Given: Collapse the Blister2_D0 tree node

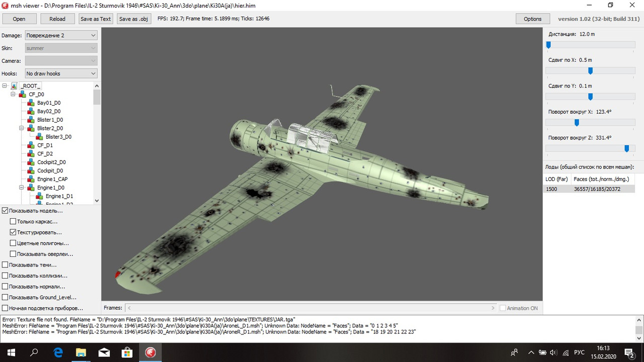Looking at the screenshot, I should point(22,129).
